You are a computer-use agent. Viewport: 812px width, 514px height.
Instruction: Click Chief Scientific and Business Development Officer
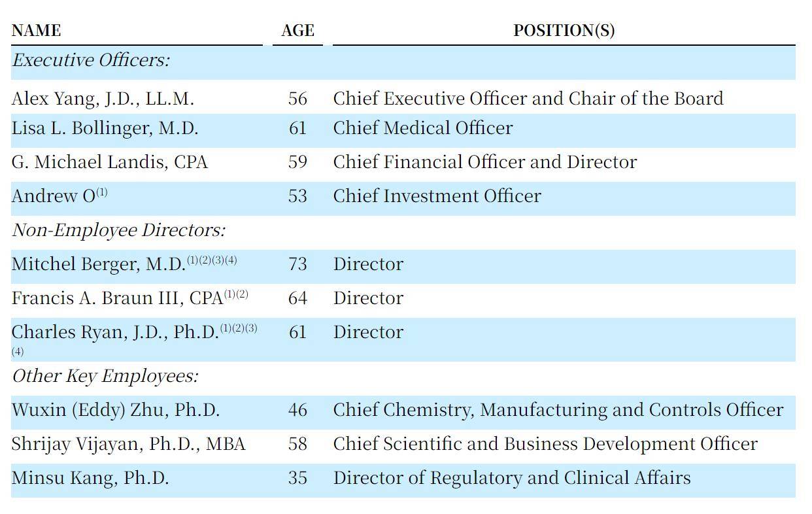545,444
